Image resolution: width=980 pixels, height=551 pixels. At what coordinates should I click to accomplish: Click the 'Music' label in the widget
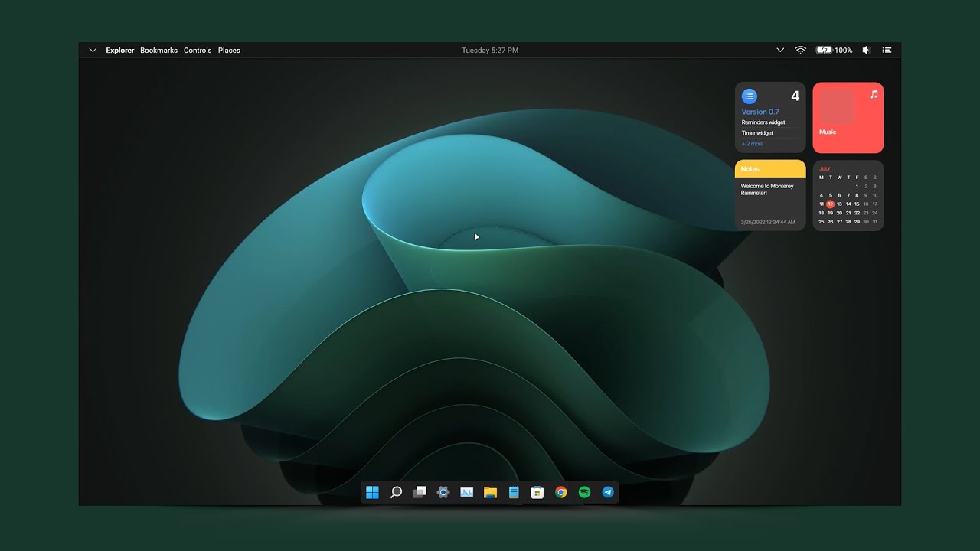pos(828,132)
